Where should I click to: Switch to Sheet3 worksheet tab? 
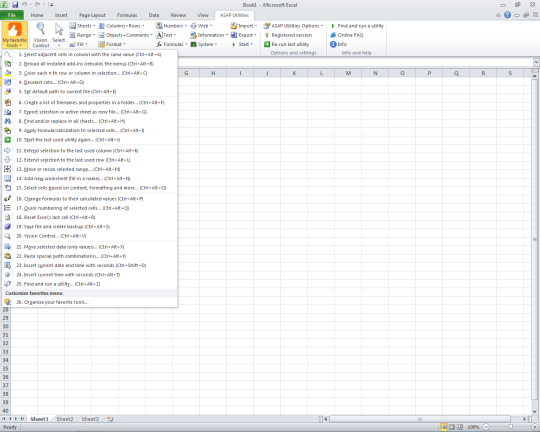coord(90,419)
